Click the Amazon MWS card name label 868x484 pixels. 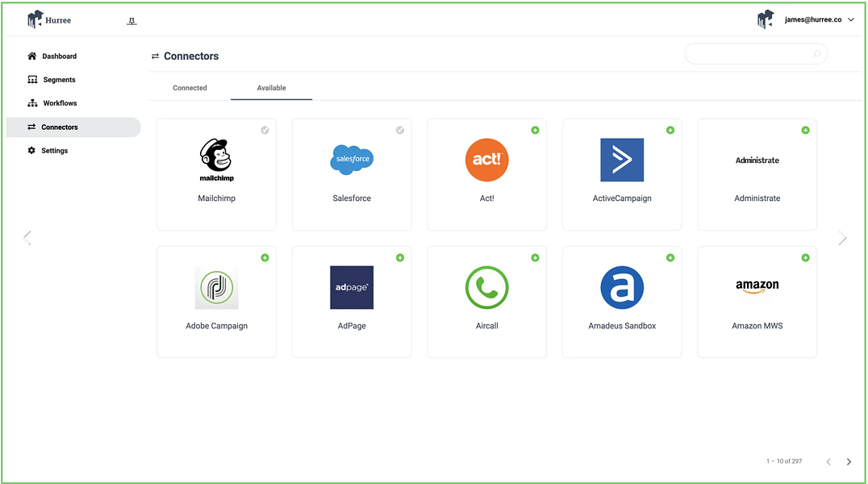tap(757, 326)
